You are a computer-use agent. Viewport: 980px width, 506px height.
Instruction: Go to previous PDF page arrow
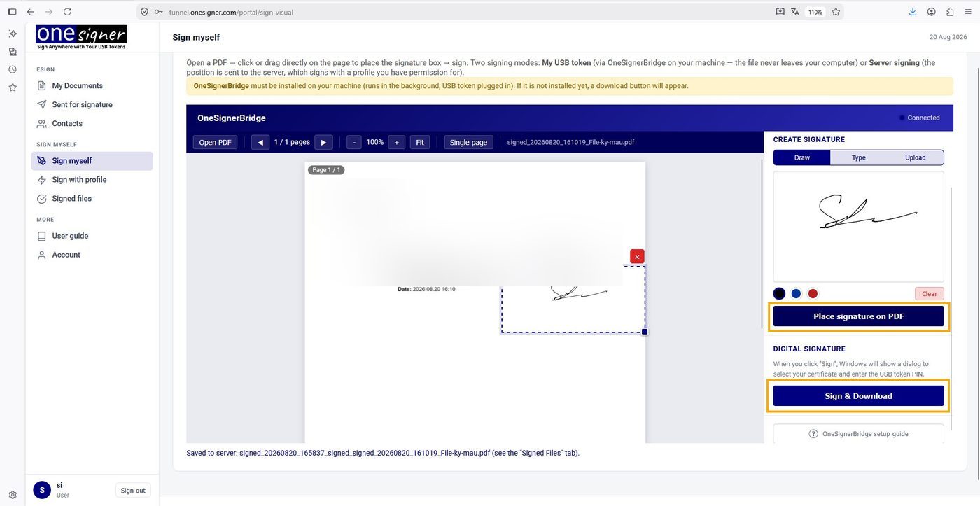[x=260, y=142]
